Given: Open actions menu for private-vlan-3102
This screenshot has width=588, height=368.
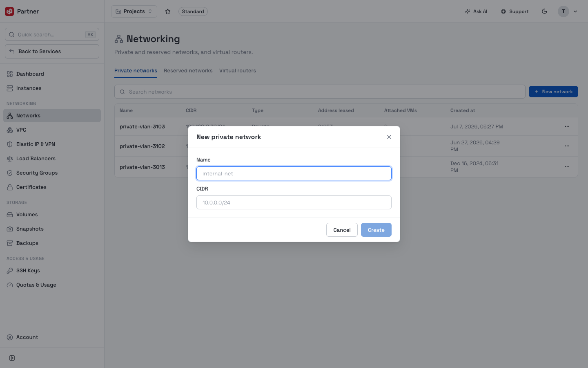Looking at the screenshot, I should (567, 146).
